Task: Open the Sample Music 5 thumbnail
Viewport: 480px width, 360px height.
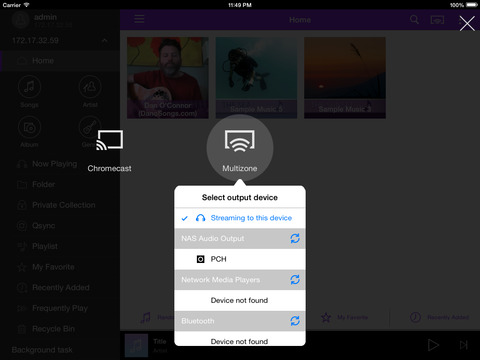Action: pos(256,78)
